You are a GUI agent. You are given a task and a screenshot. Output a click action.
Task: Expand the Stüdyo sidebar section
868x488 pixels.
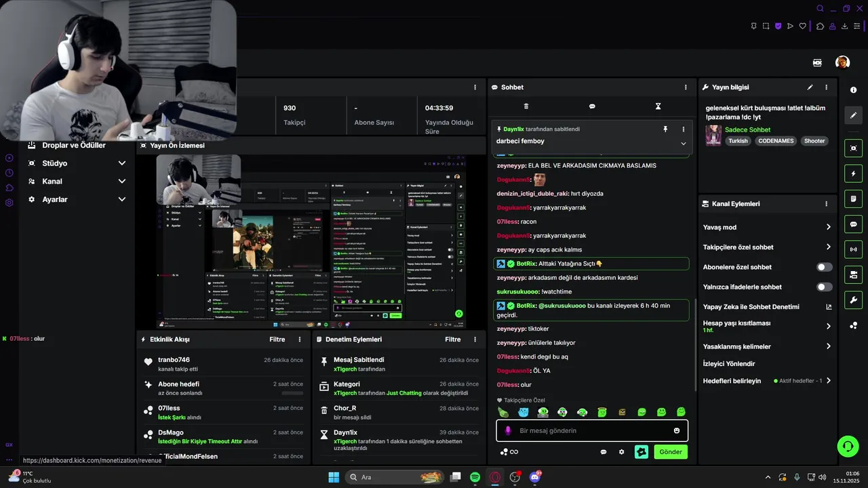click(x=76, y=163)
